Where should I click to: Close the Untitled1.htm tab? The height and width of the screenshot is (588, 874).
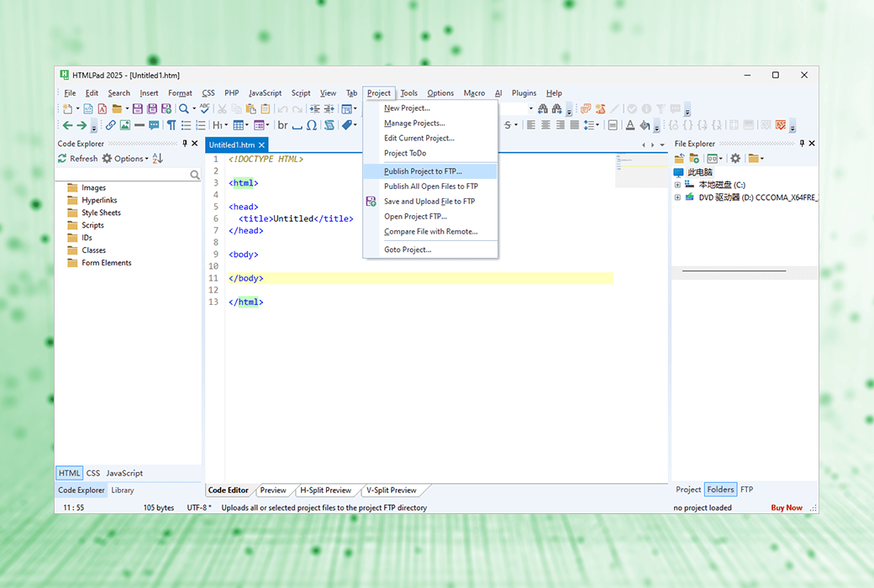point(261,145)
